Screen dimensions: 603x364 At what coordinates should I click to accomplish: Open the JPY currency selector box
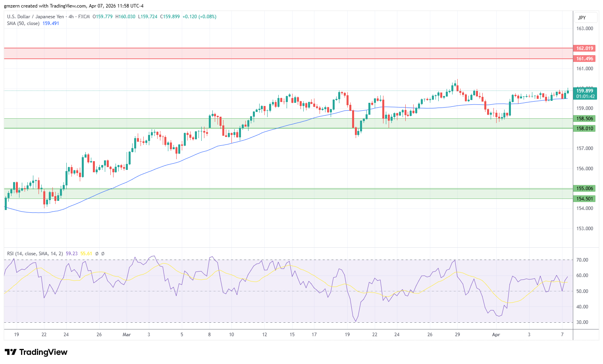point(586,18)
